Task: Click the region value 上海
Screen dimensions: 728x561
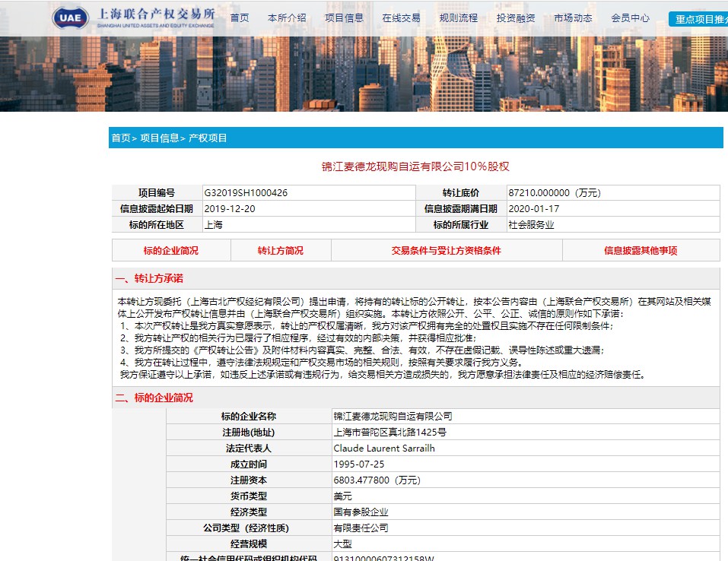Action: coord(214,224)
